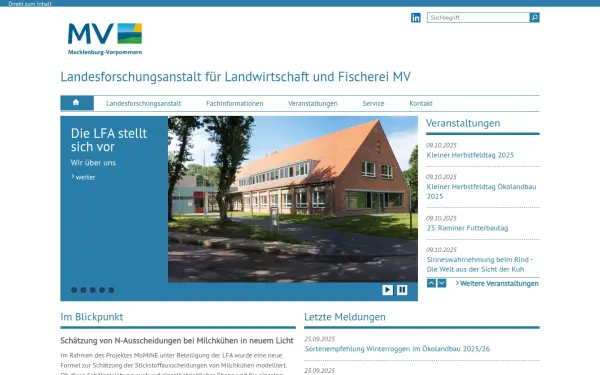Open the Veranstaltungen menu item
The width and height of the screenshot is (600, 375).
point(313,103)
